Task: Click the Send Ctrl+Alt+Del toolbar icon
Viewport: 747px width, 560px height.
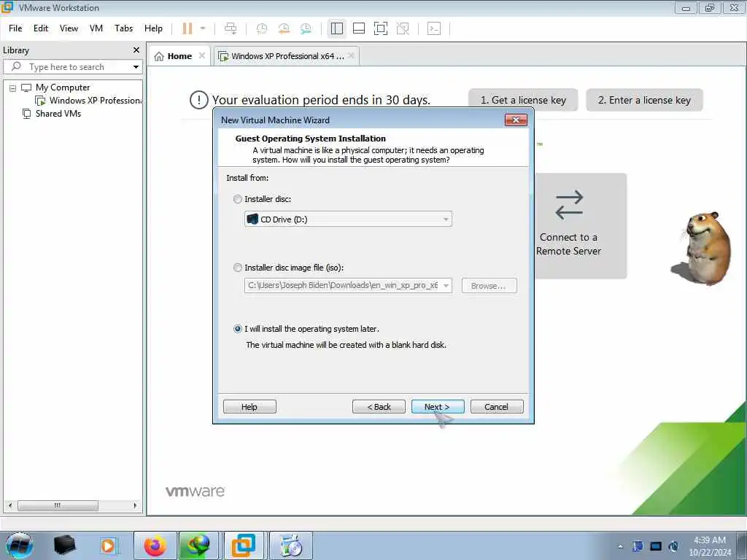Action: point(231,28)
